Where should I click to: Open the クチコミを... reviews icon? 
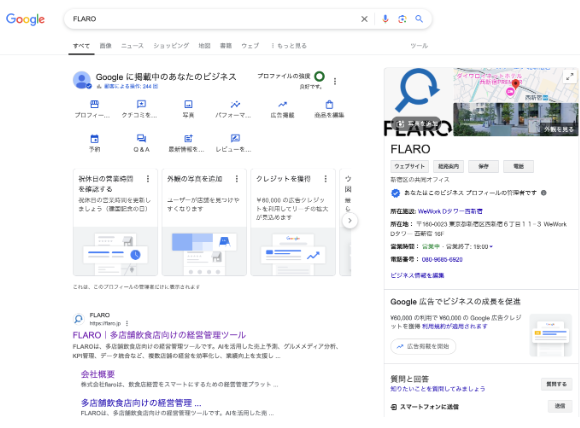tap(141, 104)
